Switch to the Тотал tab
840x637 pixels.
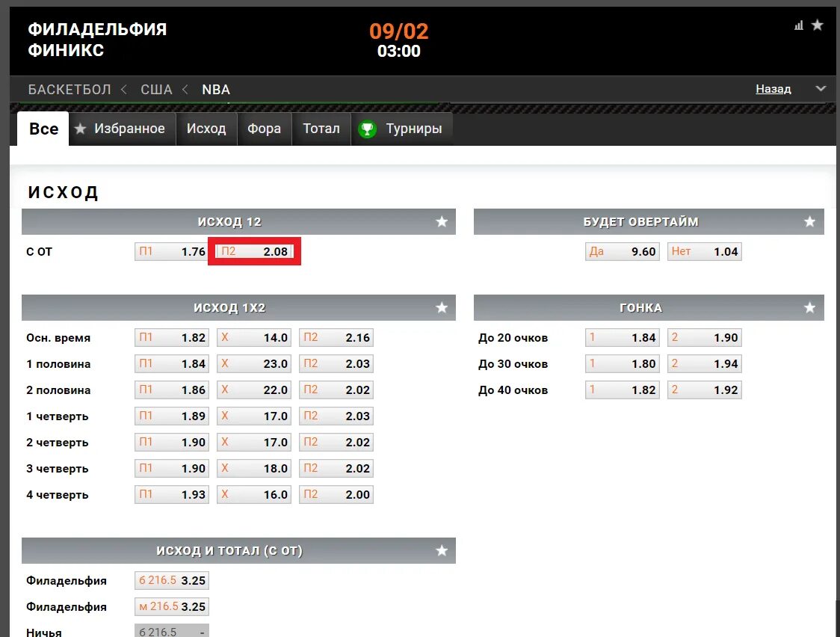pos(321,129)
